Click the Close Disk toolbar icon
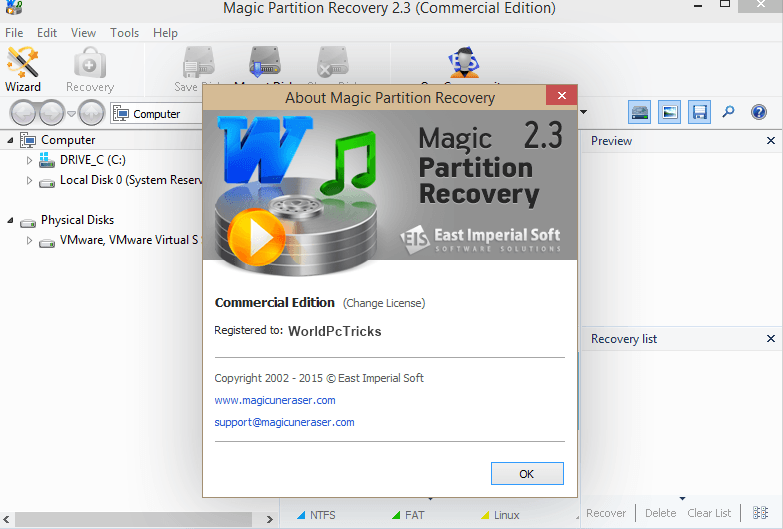 click(332, 63)
